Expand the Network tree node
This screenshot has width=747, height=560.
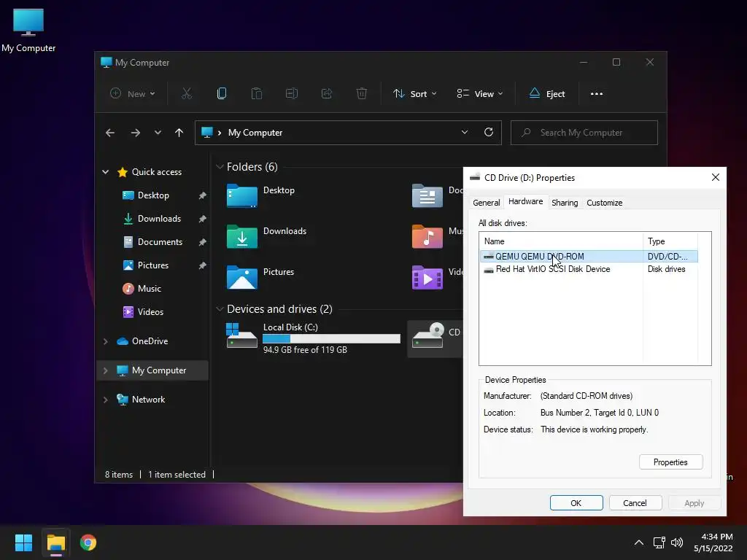click(x=105, y=400)
